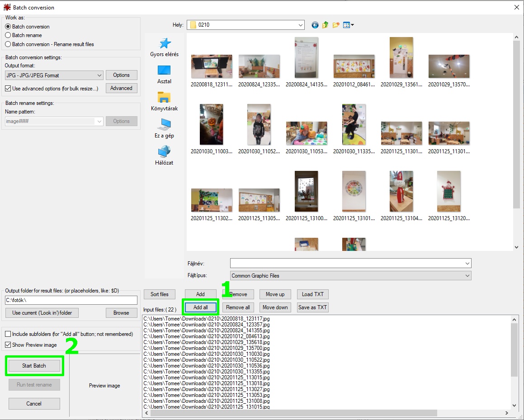The image size is (524, 420).
Task: Go up one folder level icon
Action: (x=325, y=25)
